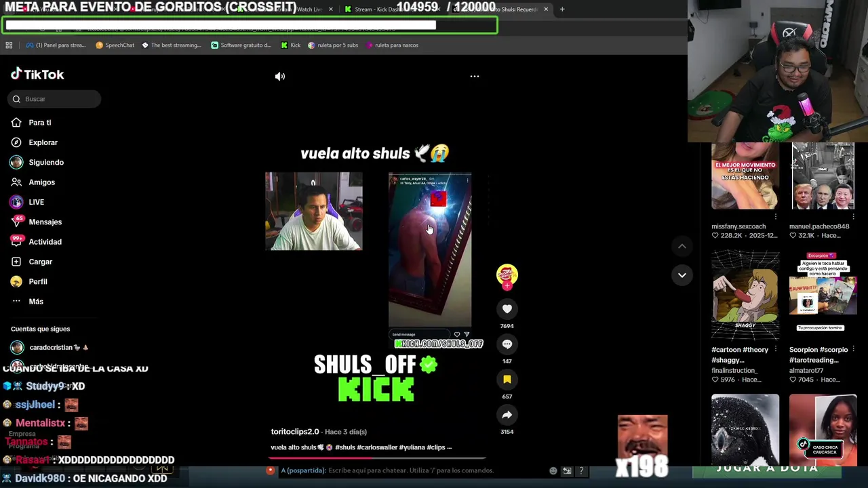Click the Actividad icon with badge
The width and height of the screenshot is (868, 488).
16,242
